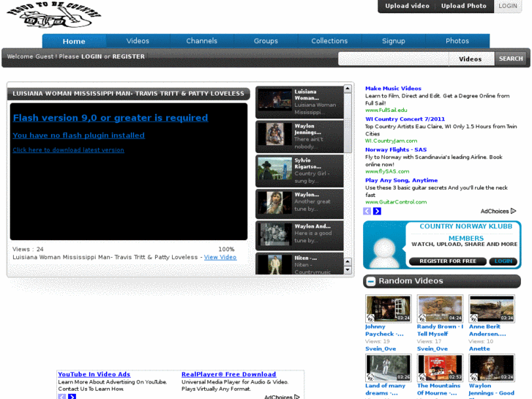Viewport: 532px width, 399px height.
Task: Open the Photos tab
Action: tap(457, 41)
